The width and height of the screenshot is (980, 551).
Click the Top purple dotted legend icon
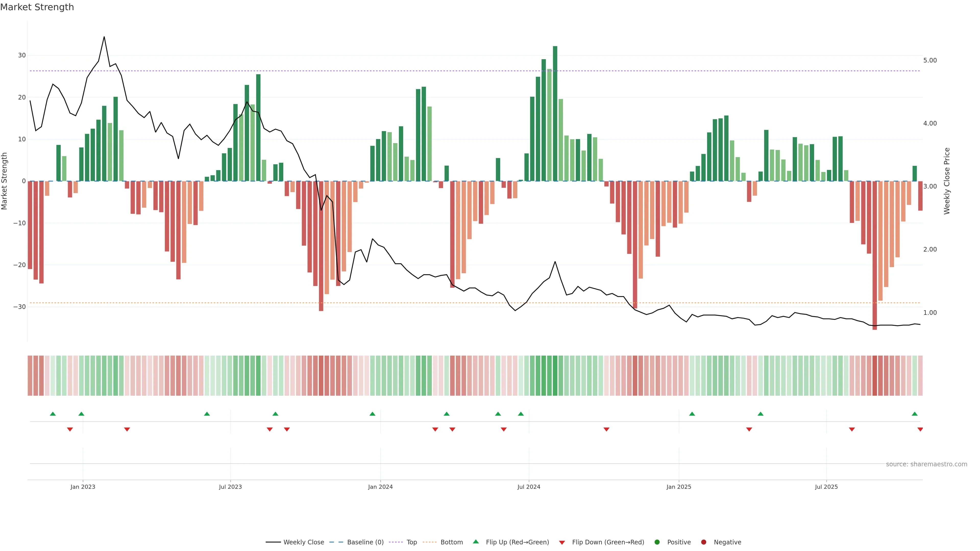coord(396,542)
